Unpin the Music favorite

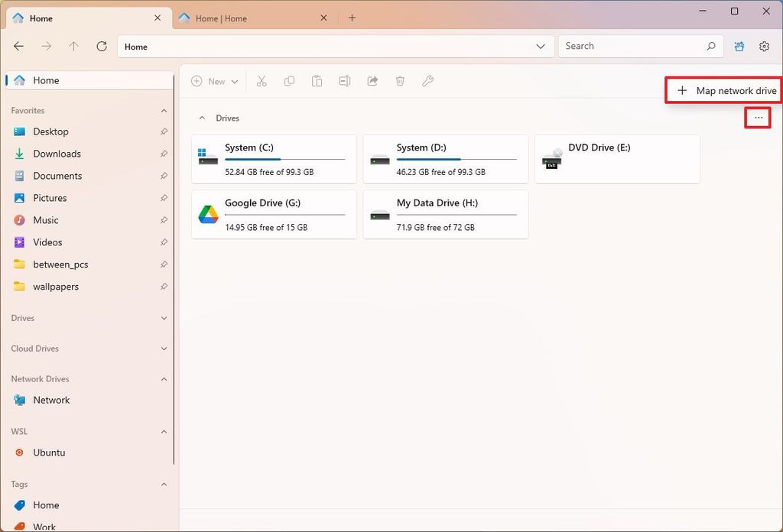pos(164,220)
